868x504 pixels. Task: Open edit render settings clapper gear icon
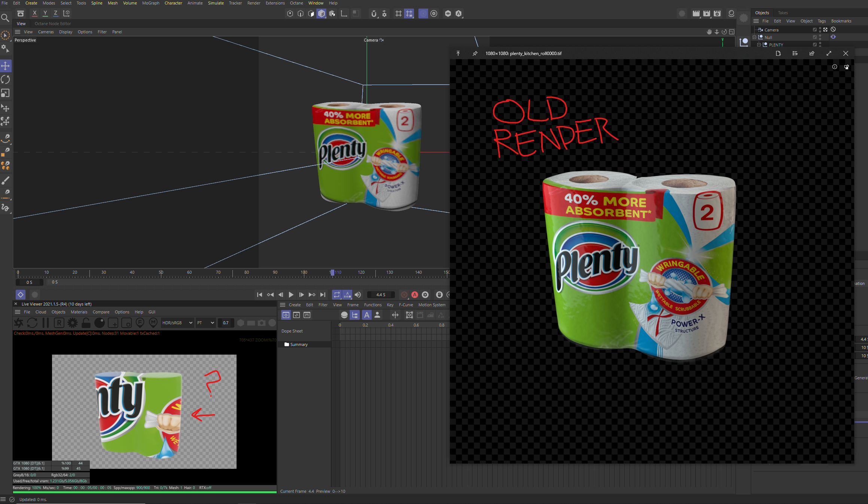pos(717,13)
